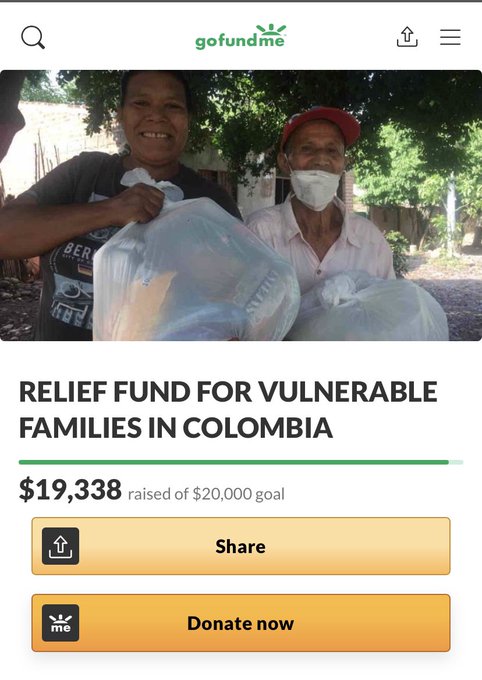
Task: Click the unfilled end of the progress bar
Action: [x=456, y=462]
